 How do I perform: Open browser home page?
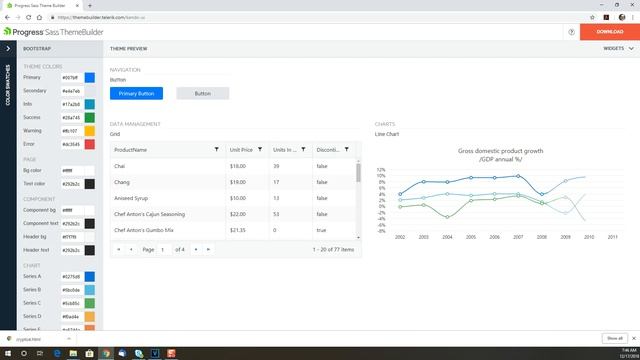coord(39,18)
